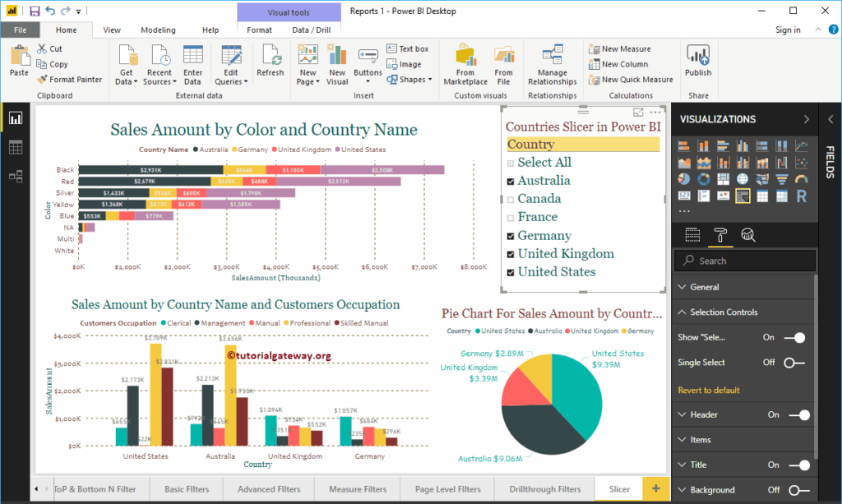
Task: Select the Scatter chart visualization icon
Action: click(x=801, y=162)
